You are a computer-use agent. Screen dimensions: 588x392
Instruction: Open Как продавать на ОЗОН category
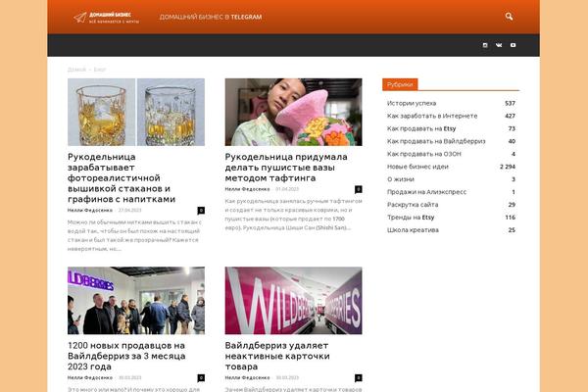(423, 154)
